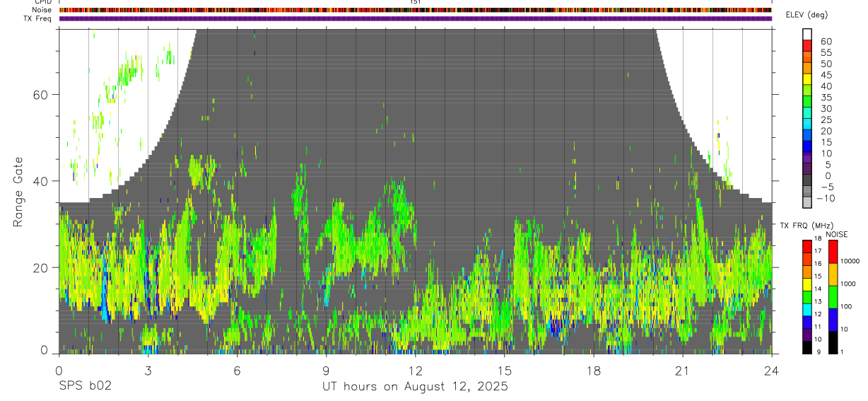Click the "45" value on the ELEV scale
The height and width of the screenshot is (401, 868).
826,75
